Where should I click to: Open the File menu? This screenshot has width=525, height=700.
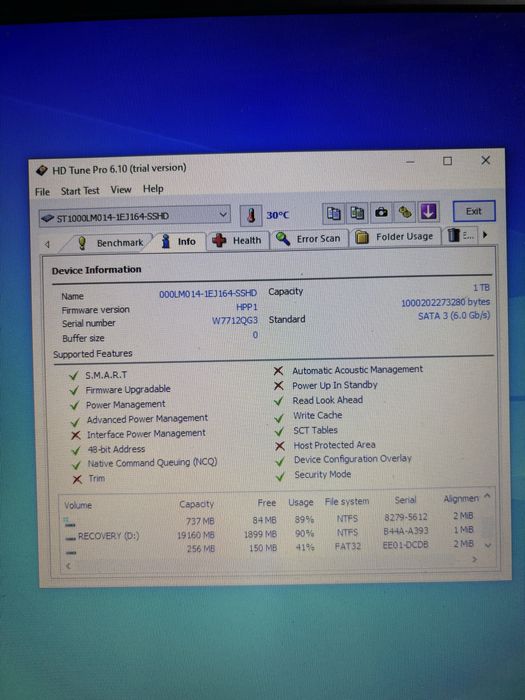click(42, 192)
